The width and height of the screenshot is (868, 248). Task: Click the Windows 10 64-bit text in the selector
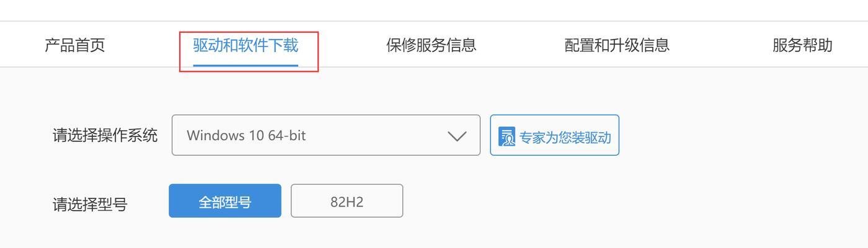point(246,135)
